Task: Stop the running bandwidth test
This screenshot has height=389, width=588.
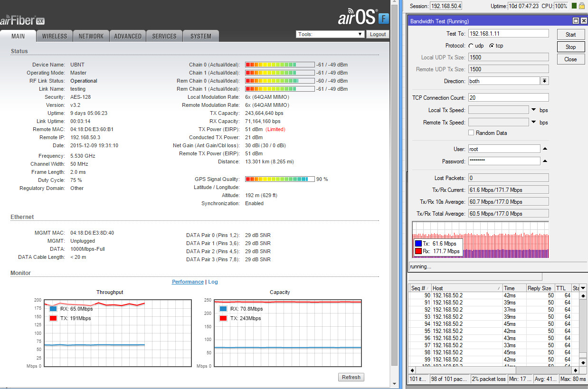Action: [x=571, y=47]
